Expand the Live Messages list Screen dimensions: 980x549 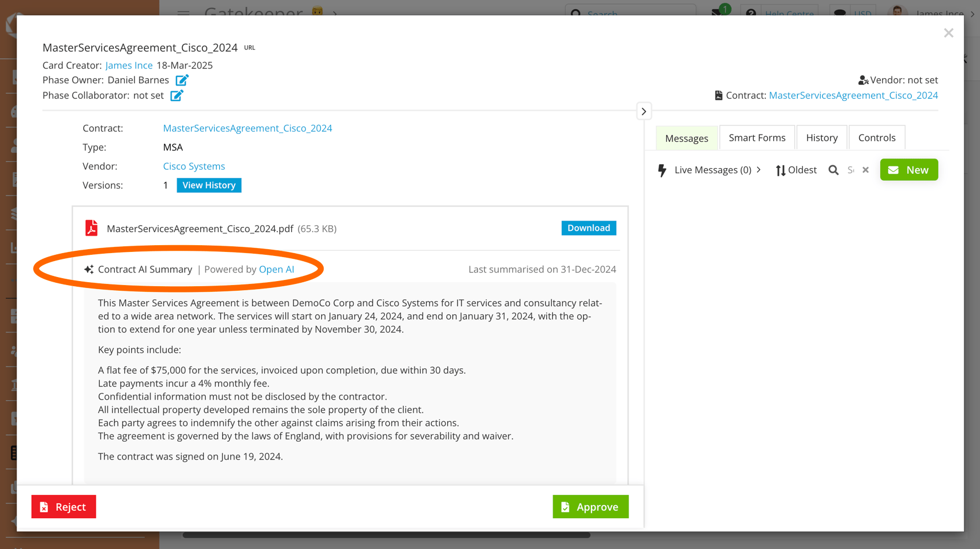click(x=758, y=169)
